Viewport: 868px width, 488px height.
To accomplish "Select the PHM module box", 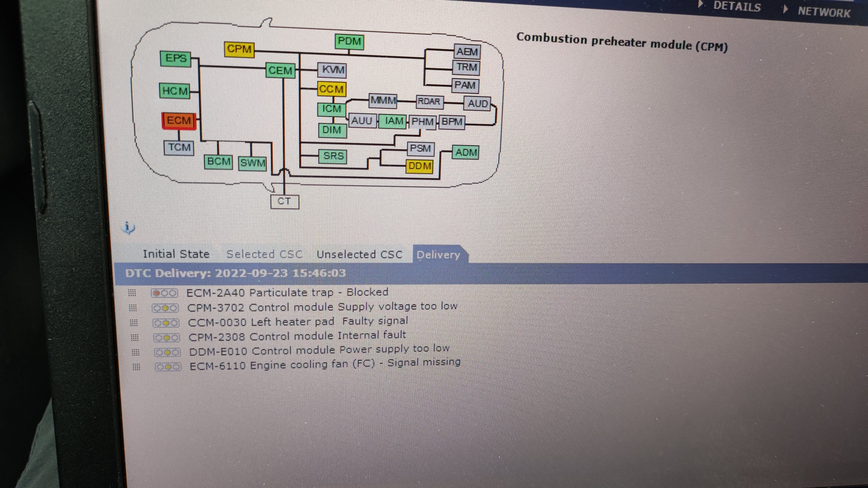I will (x=423, y=122).
